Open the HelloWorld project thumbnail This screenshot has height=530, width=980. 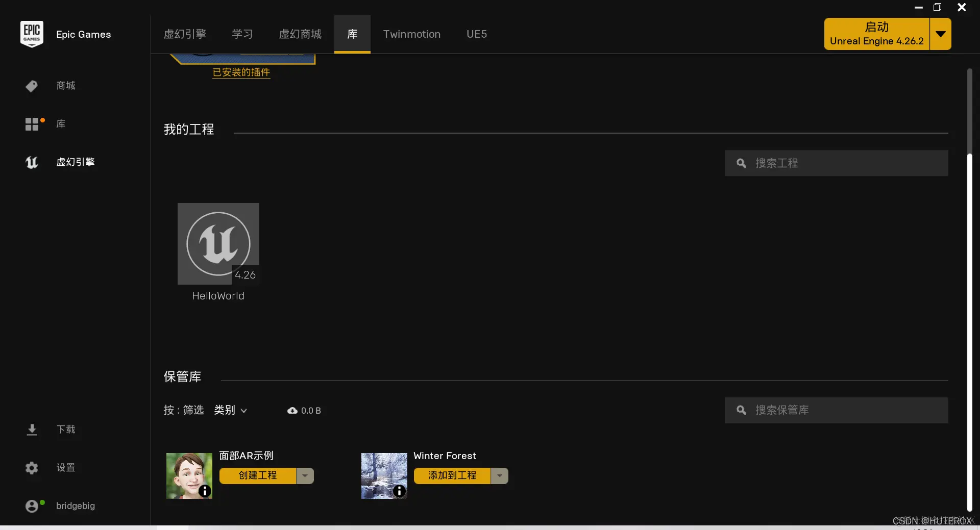(218, 244)
